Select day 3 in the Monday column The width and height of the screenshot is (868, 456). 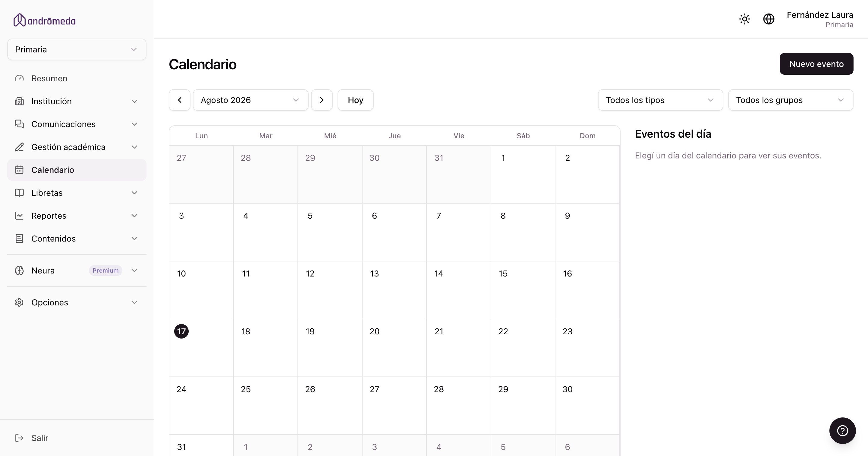(x=201, y=233)
